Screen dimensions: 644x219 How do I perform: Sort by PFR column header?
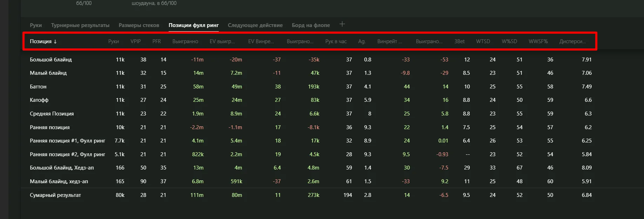pyautogui.click(x=157, y=41)
